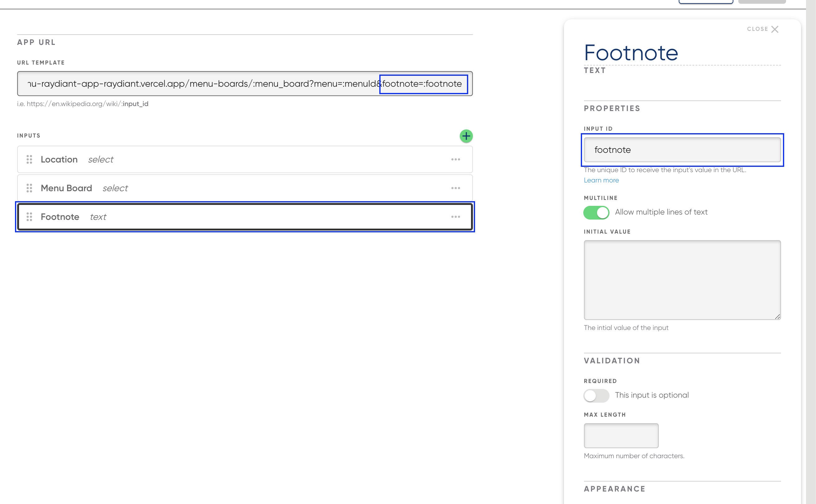Close the Footnote panel with X

[x=775, y=29]
